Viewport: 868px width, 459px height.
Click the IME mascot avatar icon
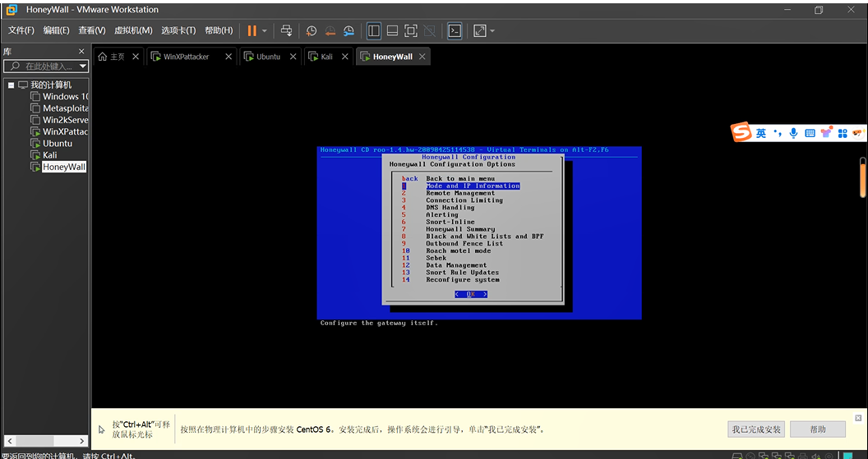[x=859, y=133]
